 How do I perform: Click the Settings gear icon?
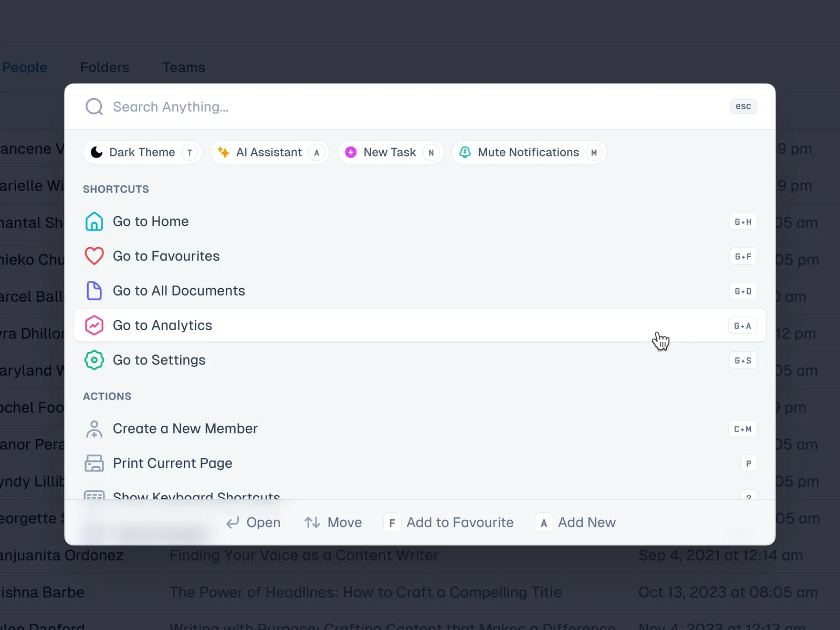94,360
